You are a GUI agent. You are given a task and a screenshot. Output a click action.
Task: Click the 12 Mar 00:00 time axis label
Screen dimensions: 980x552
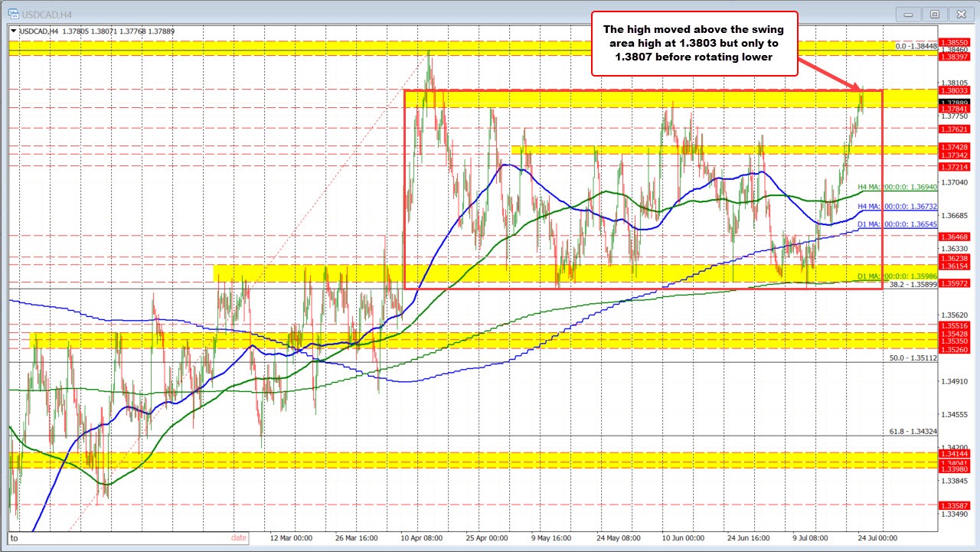pyautogui.click(x=291, y=538)
